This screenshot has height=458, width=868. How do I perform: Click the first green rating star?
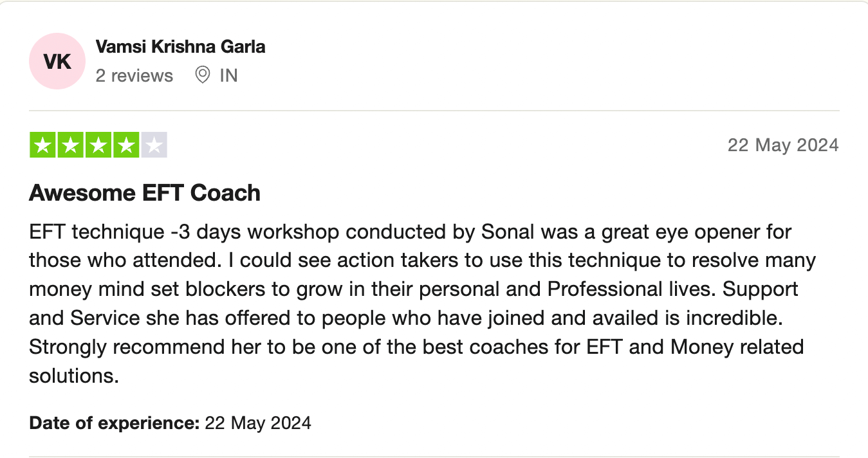tap(43, 145)
